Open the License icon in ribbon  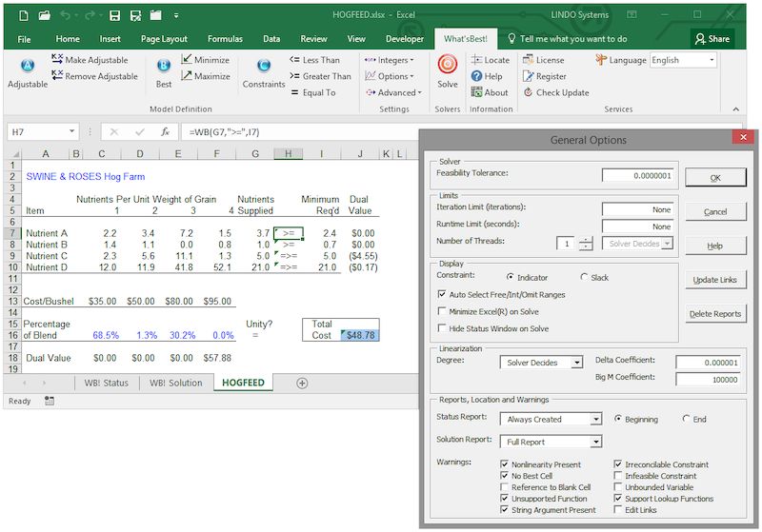529,59
